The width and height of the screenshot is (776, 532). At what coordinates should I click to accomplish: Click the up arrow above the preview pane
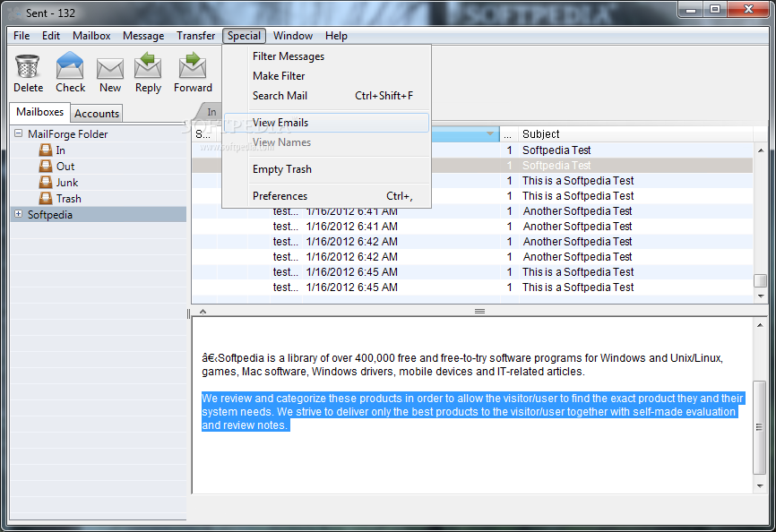203,312
